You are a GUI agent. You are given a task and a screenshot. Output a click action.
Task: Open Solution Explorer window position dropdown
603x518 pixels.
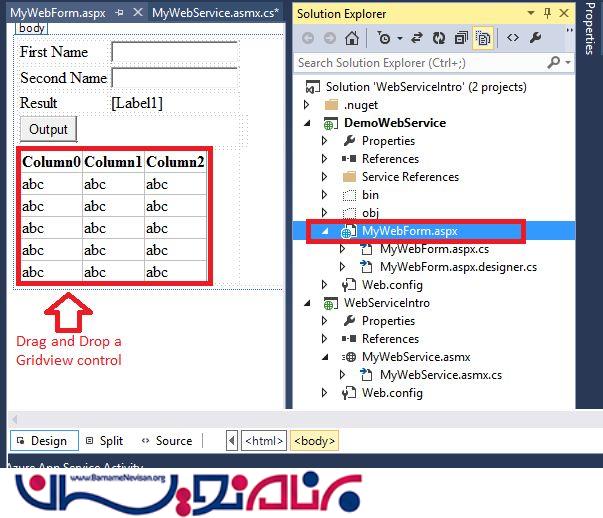point(531,13)
